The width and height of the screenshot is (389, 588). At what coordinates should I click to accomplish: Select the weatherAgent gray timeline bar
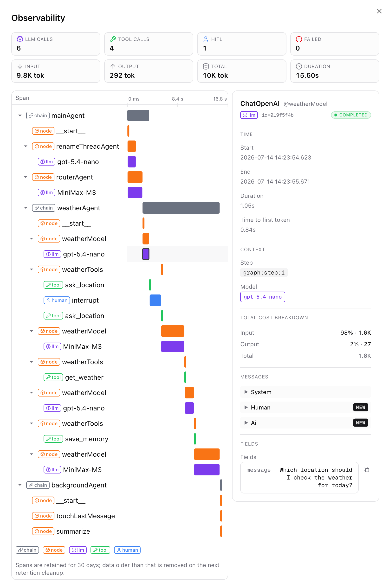[x=181, y=208]
